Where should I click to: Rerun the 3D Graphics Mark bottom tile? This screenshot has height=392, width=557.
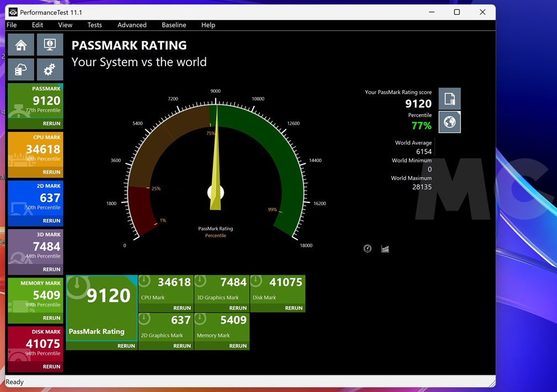tap(238, 308)
